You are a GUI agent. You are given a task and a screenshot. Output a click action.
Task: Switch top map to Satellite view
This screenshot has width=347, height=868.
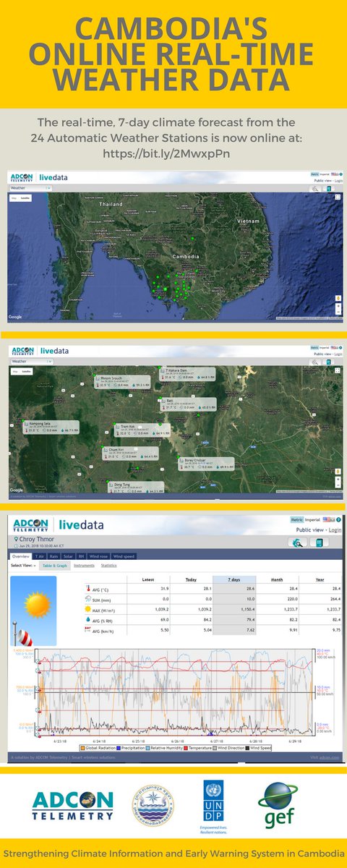(25, 197)
